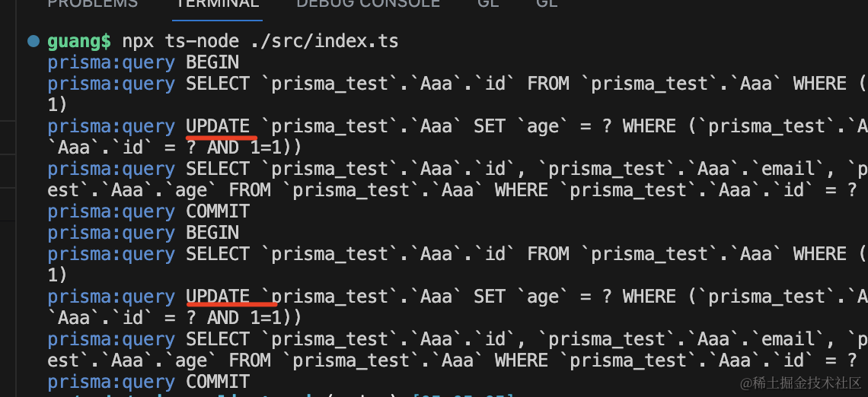Click the last COMMIT line at the bottom
Screen dimensions: 868x397
pyautogui.click(x=218, y=382)
